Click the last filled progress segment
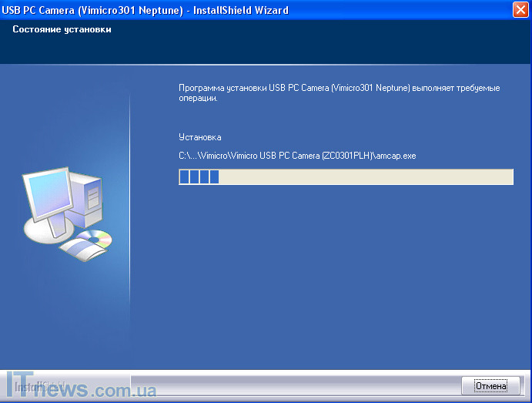 (214, 178)
